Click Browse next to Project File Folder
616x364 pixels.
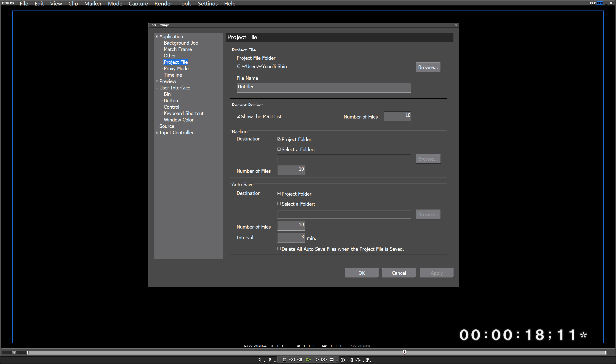click(428, 67)
